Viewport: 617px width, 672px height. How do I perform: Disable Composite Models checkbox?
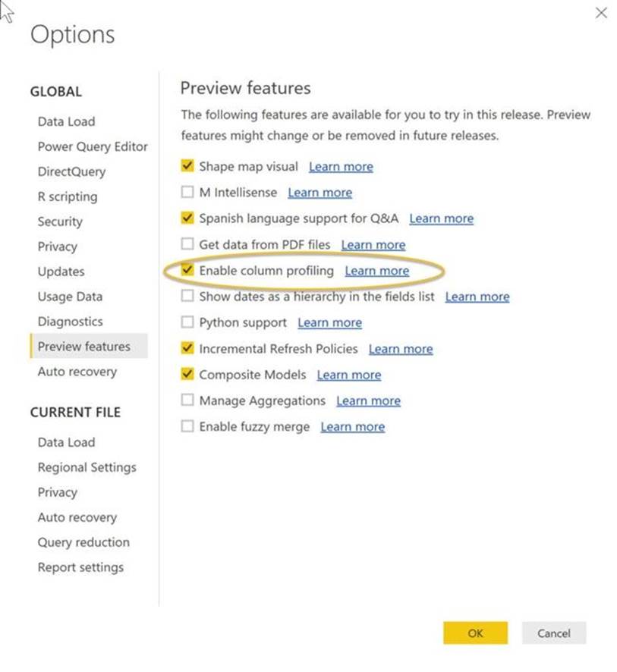(187, 375)
